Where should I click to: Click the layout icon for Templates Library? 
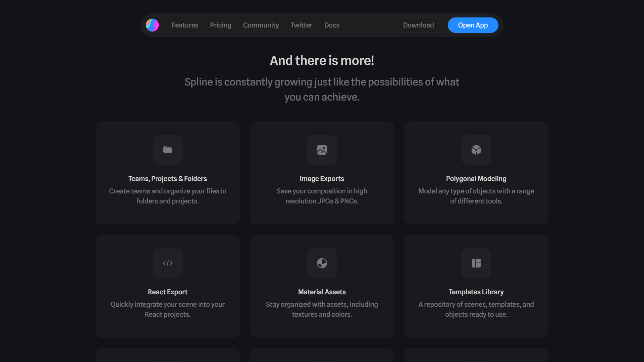tap(476, 263)
